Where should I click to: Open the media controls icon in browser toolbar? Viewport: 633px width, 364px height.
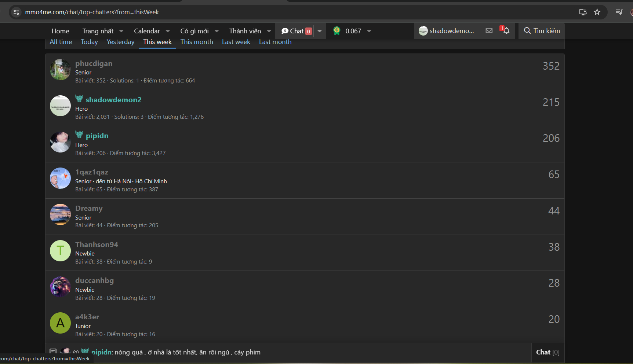[x=619, y=12]
